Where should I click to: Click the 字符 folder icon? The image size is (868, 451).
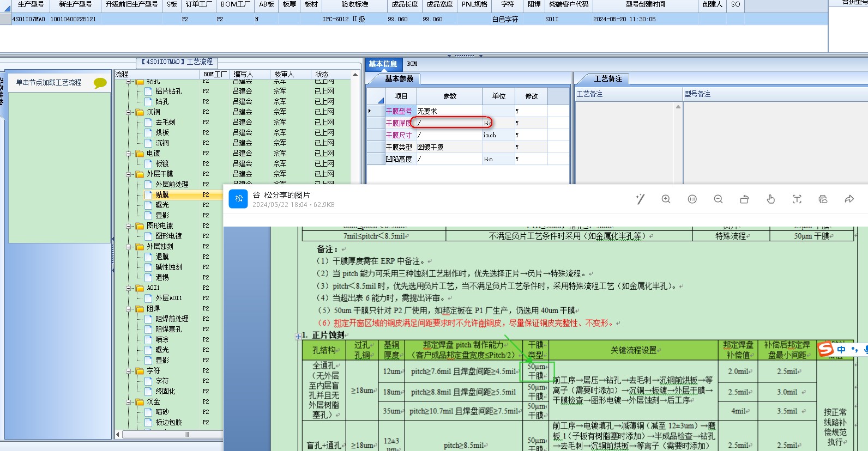tap(140, 371)
